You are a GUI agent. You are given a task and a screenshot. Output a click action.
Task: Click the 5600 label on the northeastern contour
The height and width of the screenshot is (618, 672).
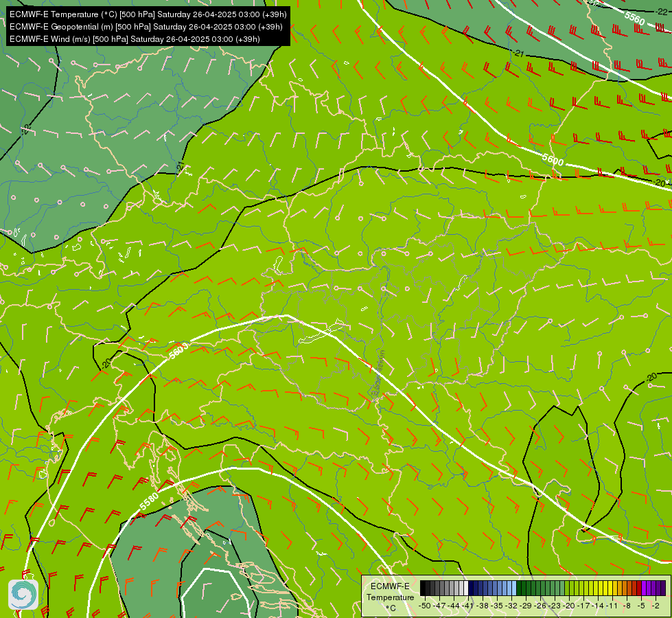[x=553, y=160]
